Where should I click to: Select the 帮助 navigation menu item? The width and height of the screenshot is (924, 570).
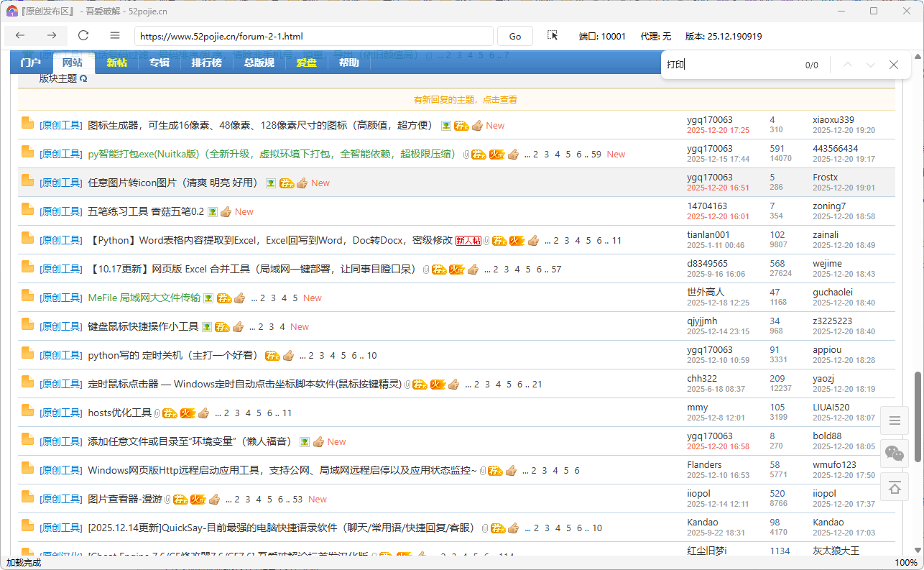(x=348, y=63)
